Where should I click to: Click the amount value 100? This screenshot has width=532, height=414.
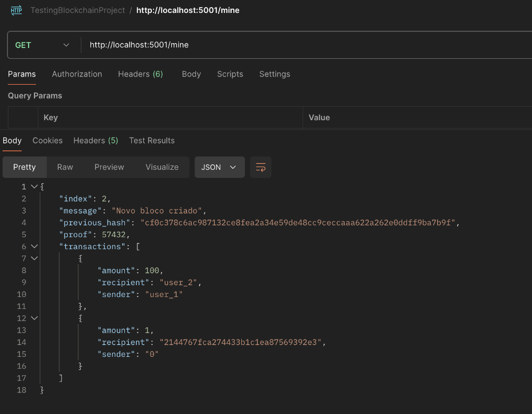tap(152, 270)
